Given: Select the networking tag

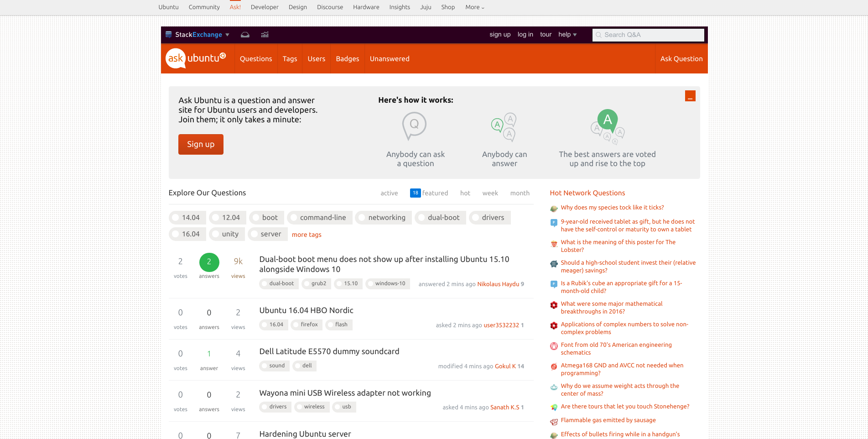Looking at the screenshot, I should (384, 218).
